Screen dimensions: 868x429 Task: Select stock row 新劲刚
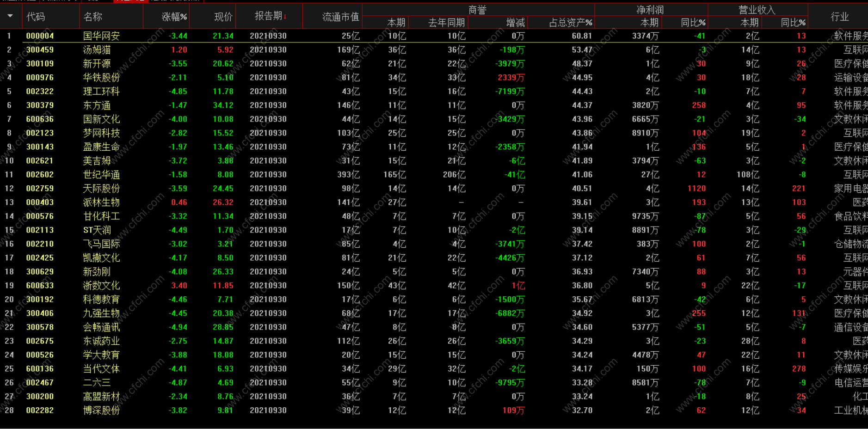point(434,271)
